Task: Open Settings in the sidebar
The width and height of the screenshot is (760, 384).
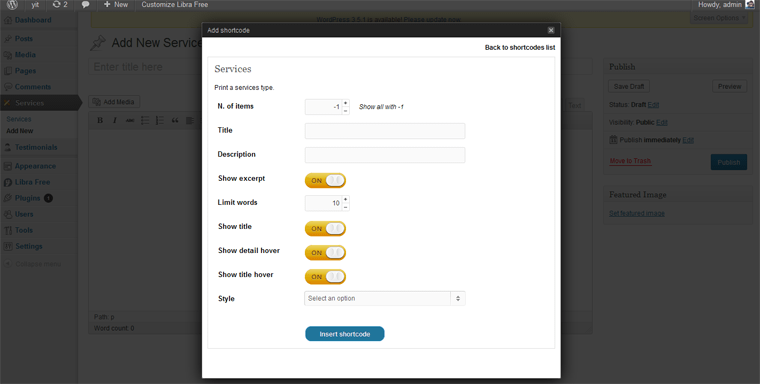Action: pos(29,246)
